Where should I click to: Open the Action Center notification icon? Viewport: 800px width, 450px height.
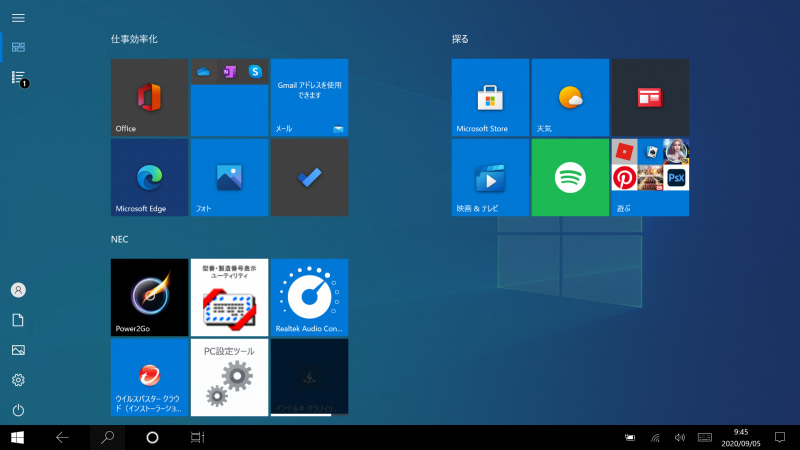(x=780, y=437)
